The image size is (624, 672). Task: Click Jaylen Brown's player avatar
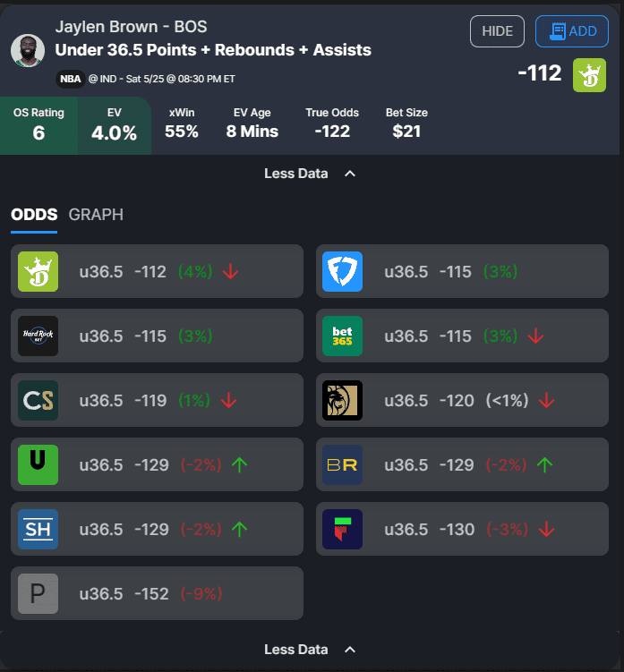[28, 50]
